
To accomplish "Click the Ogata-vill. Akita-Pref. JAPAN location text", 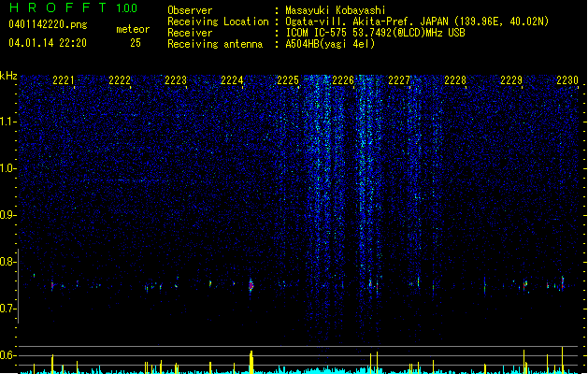I will 417,22.
